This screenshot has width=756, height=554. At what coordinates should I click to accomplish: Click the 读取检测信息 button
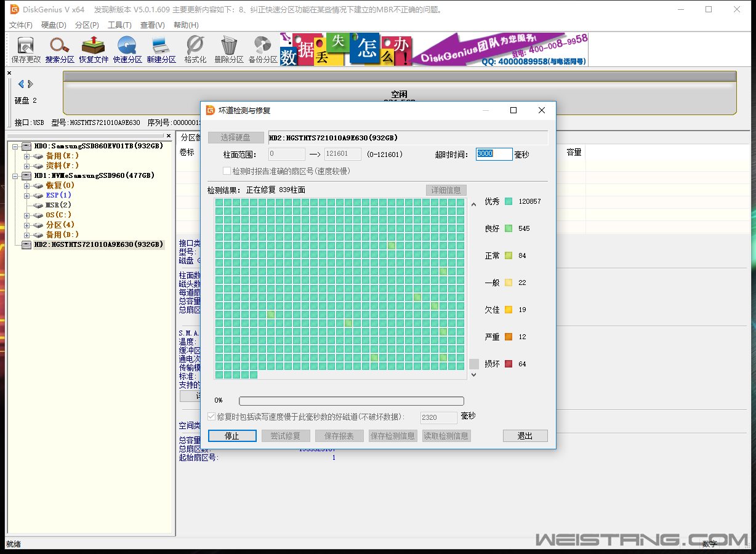(447, 436)
